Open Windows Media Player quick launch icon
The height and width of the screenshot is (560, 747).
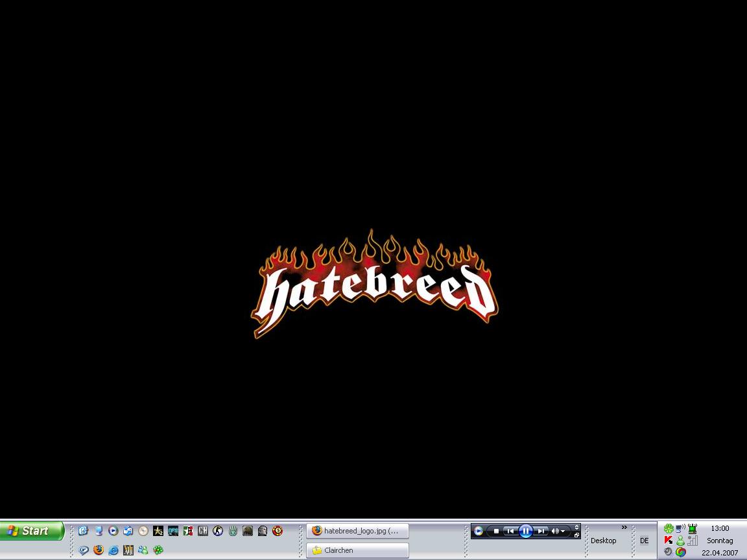click(x=113, y=531)
